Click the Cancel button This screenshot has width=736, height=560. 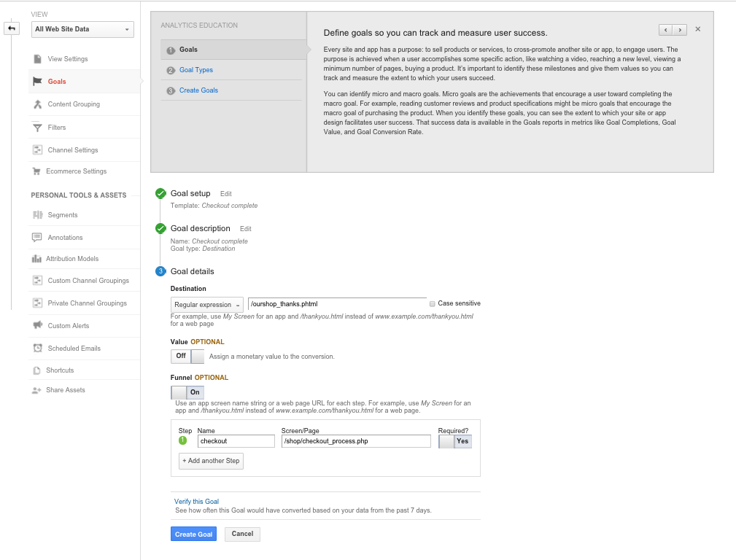(242, 534)
